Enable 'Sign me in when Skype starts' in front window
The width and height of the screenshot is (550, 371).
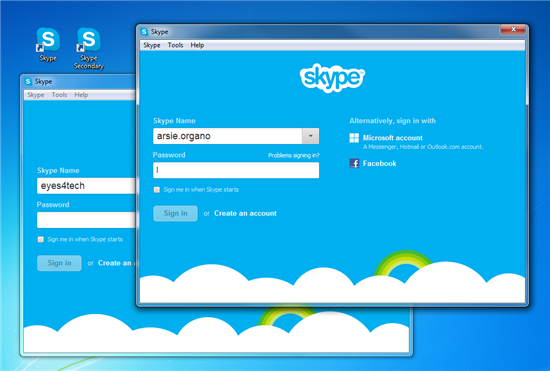click(157, 190)
